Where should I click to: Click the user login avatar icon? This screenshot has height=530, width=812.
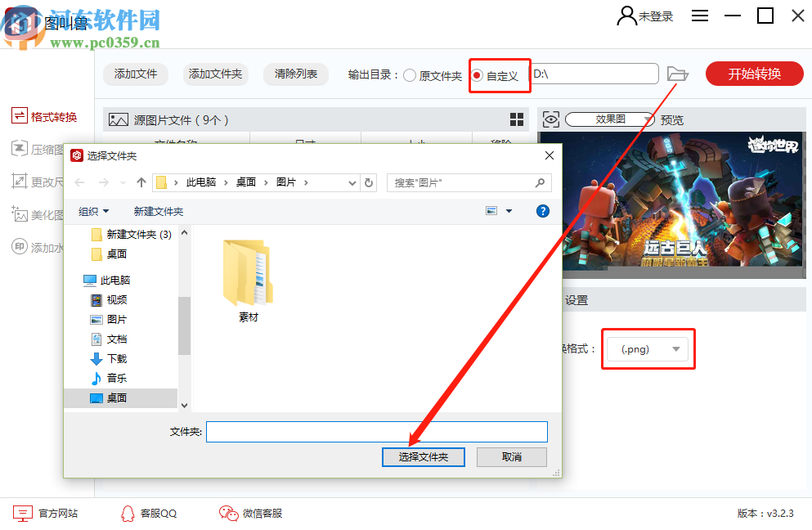626,16
